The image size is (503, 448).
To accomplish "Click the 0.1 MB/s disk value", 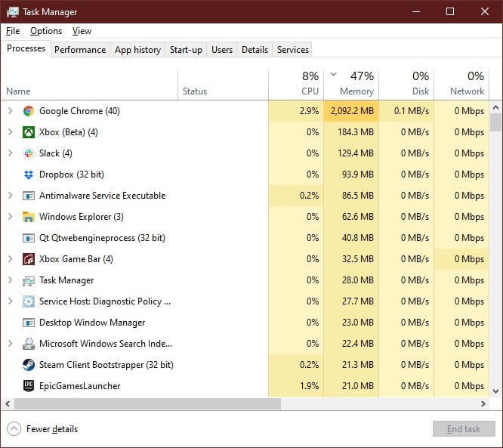I will 412,111.
